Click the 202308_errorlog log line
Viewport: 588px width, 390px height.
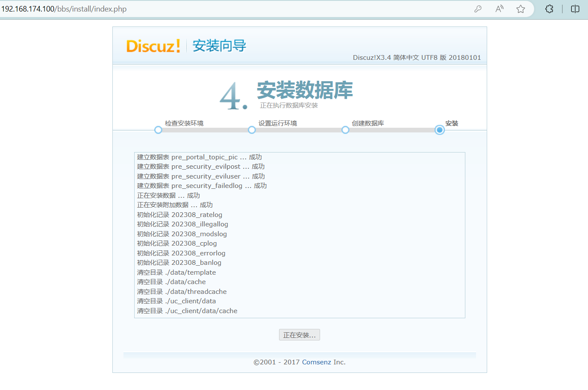point(181,253)
